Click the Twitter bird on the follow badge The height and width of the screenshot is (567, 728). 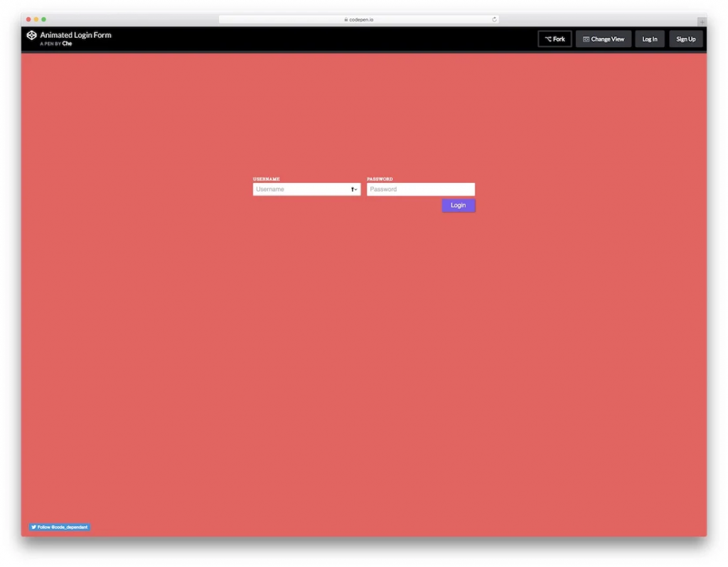(33, 527)
